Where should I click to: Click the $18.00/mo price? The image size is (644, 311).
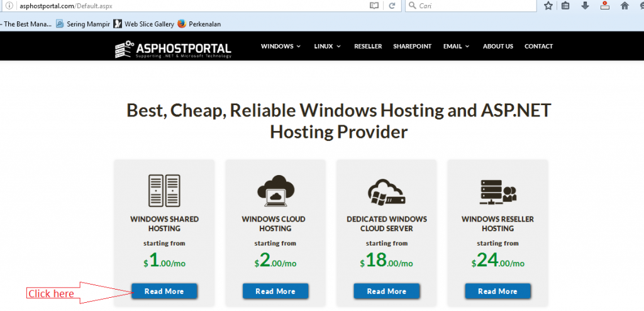pyautogui.click(x=387, y=261)
